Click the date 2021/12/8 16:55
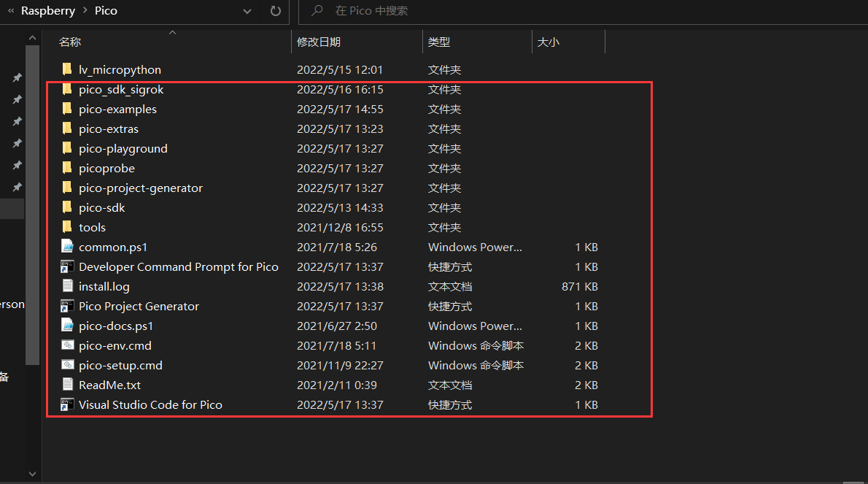 click(340, 228)
